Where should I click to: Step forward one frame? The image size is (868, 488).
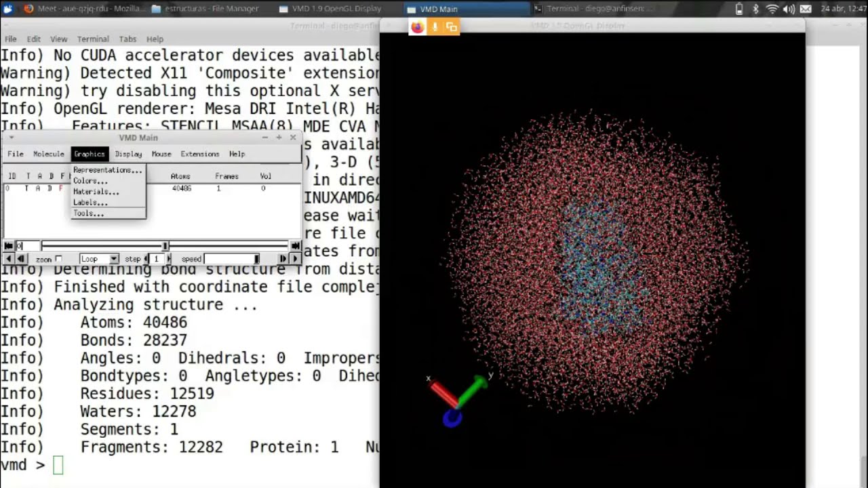tap(283, 259)
